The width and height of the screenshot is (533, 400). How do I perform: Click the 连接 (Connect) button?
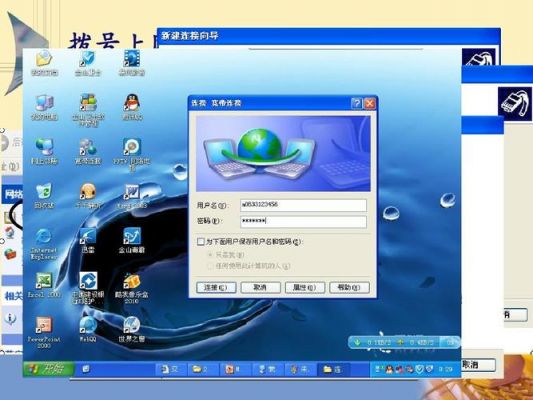[x=216, y=288]
